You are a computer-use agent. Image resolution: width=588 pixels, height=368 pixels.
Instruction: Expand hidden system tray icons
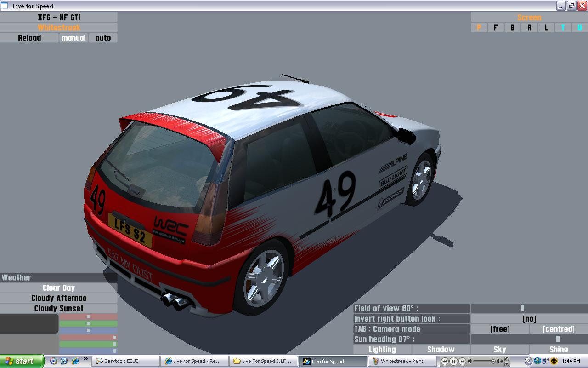tap(528, 361)
